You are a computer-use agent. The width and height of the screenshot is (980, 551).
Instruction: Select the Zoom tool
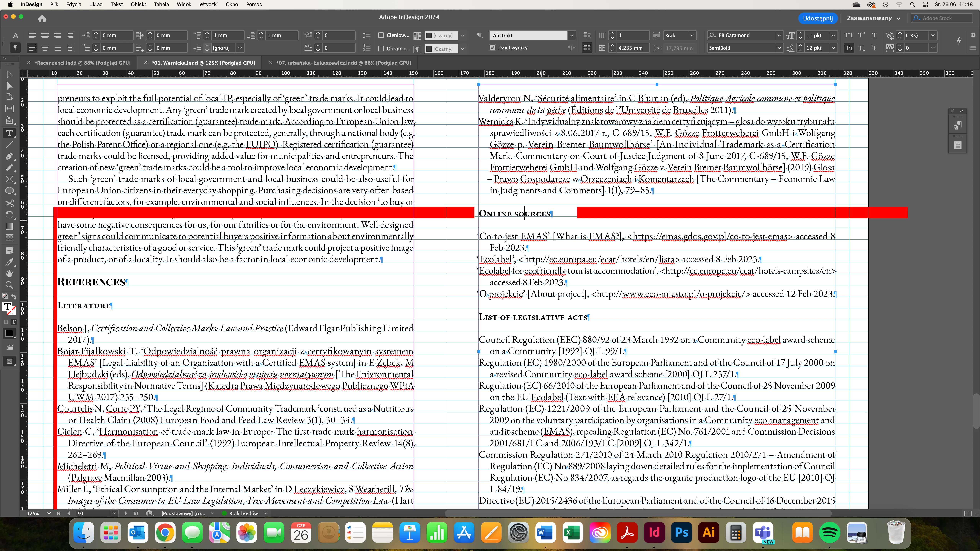[10, 285]
